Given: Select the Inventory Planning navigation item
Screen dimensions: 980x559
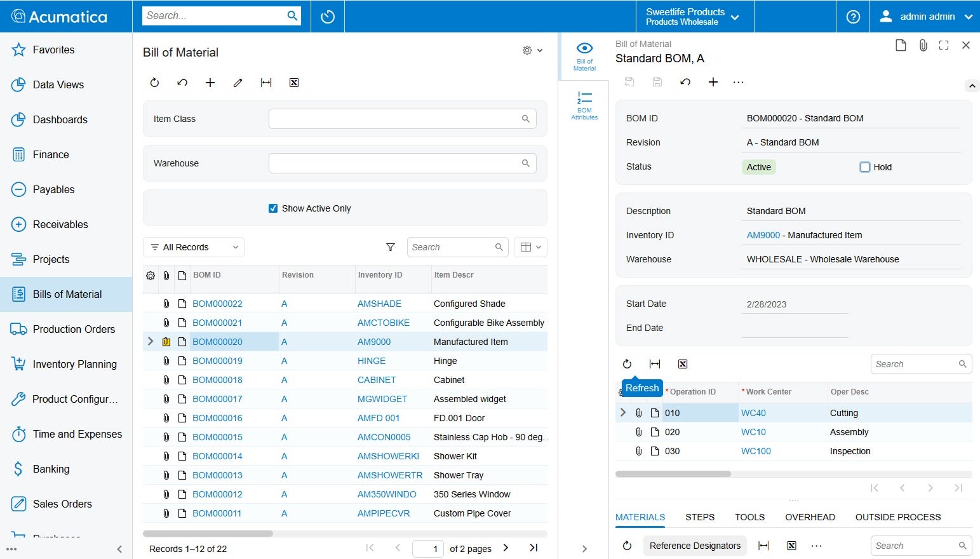Looking at the screenshot, I should click(74, 364).
